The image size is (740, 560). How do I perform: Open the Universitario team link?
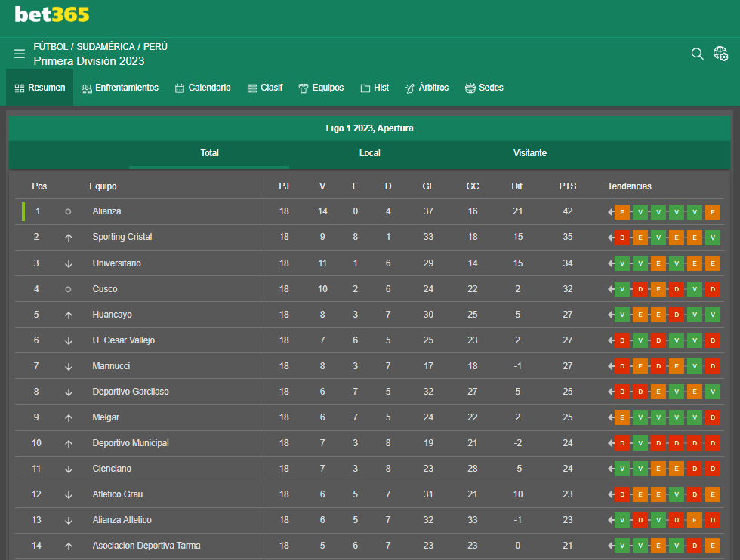coord(116,263)
